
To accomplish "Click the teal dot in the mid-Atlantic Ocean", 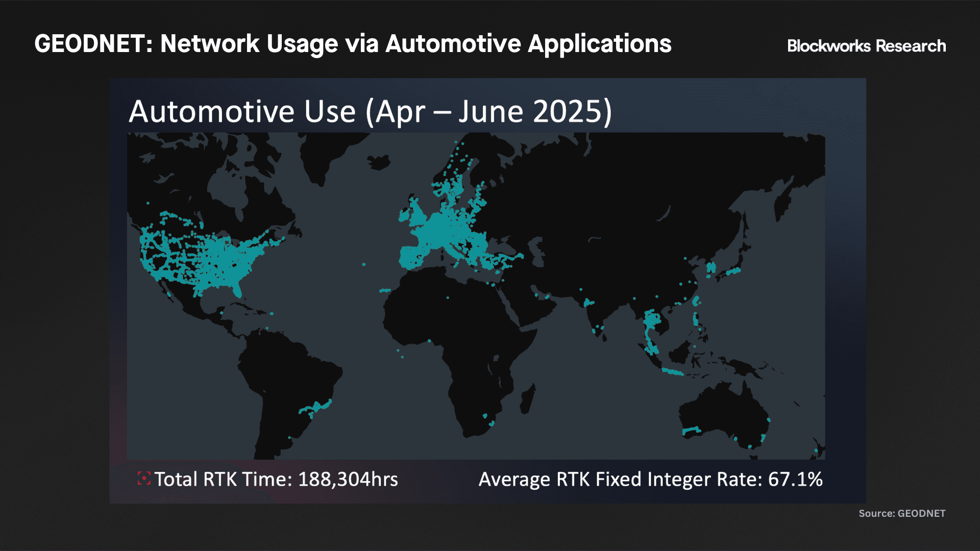I will pyautogui.click(x=364, y=264).
